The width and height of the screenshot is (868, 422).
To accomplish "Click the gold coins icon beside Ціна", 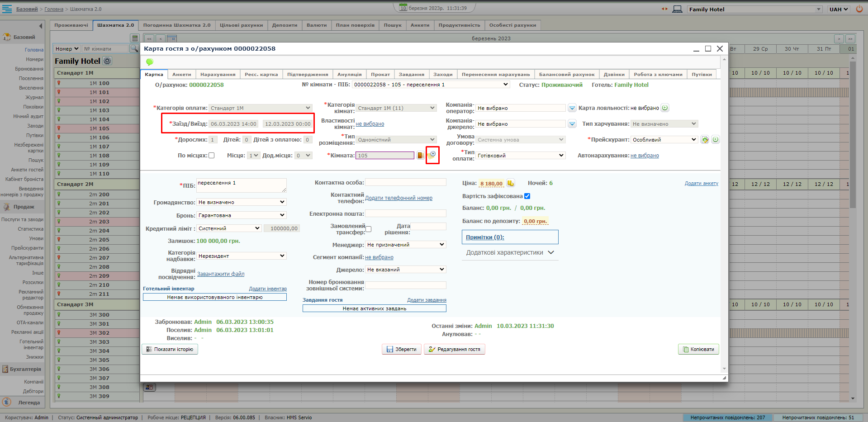I will pos(510,183).
